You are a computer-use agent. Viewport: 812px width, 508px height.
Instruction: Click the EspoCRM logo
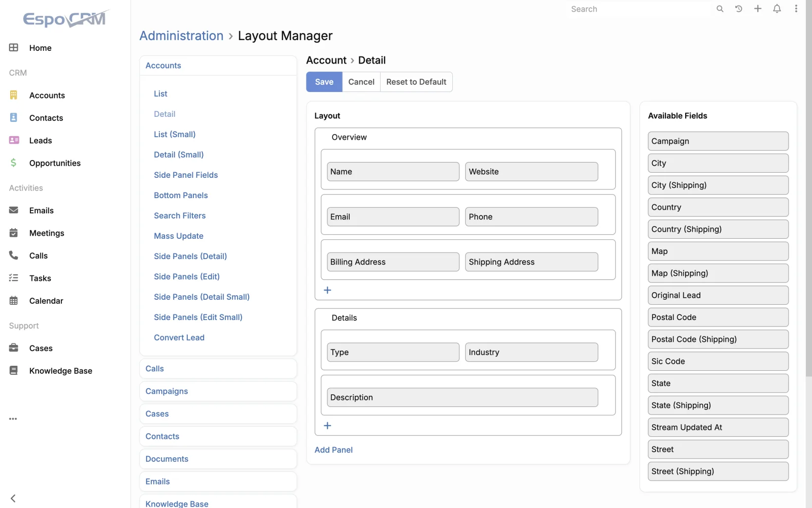(66, 18)
